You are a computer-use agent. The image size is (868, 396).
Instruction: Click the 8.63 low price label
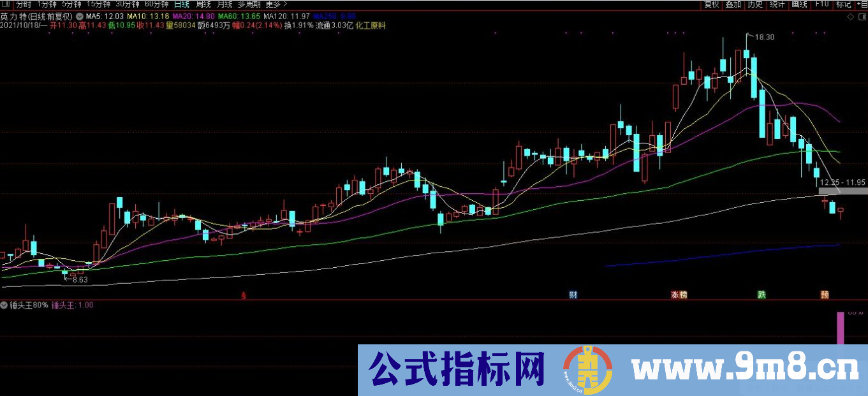[79, 279]
